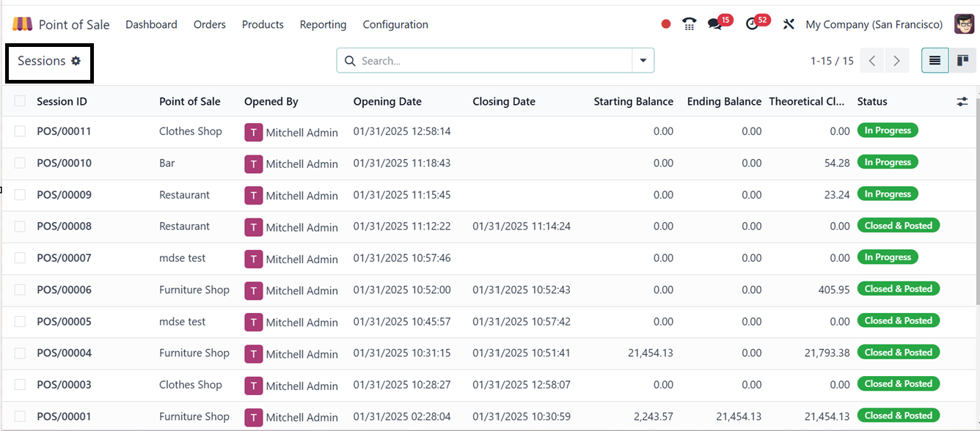
Task: Open the My Company (San Francisco) switcher
Action: click(x=874, y=24)
